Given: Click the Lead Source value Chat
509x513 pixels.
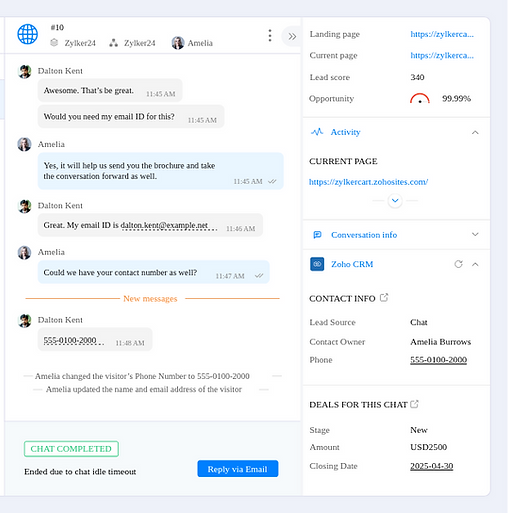Looking at the screenshot, I should click(419, 322).
